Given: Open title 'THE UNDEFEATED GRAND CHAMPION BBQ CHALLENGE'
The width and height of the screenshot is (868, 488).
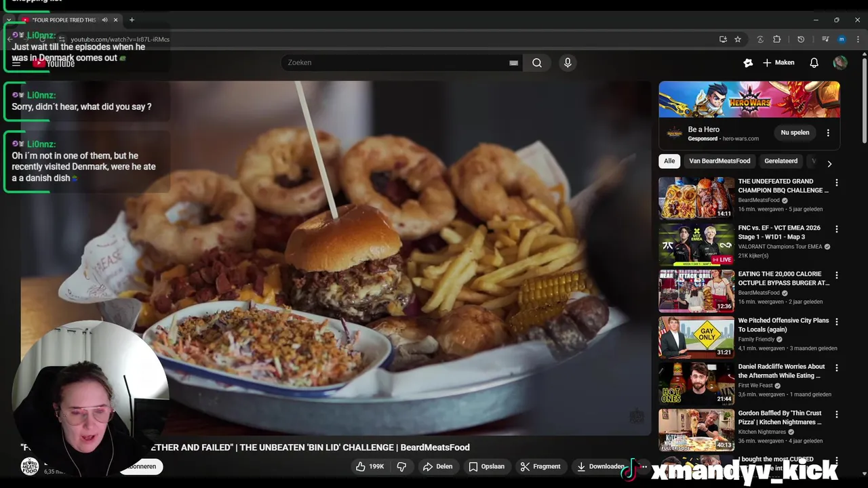Looking at the screenshot, I should (783, 186).
